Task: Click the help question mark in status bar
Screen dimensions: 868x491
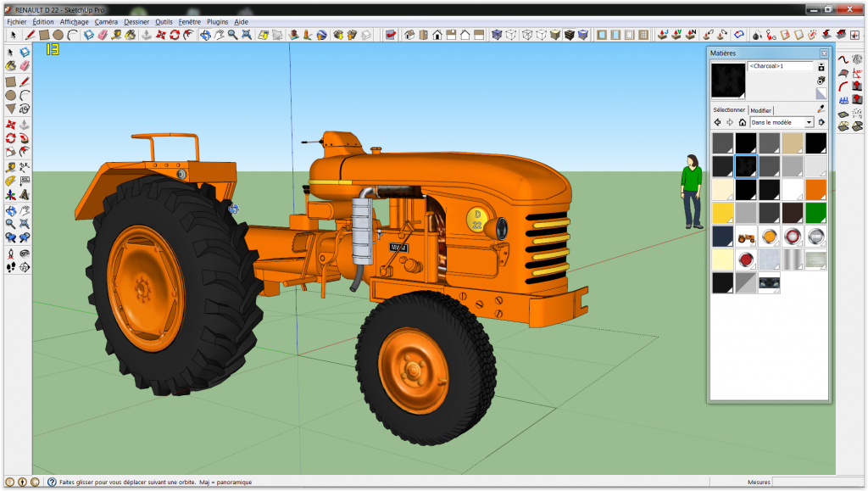Action: click(52, 483)
